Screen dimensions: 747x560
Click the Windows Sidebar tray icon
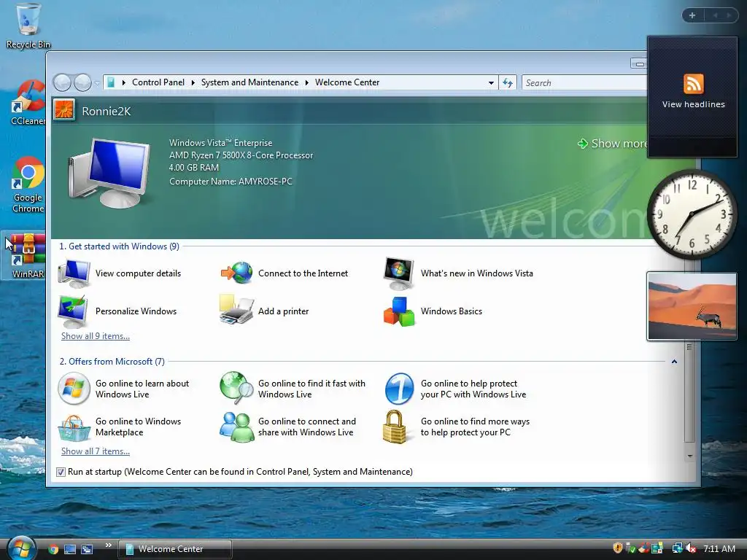pos(657,548)
